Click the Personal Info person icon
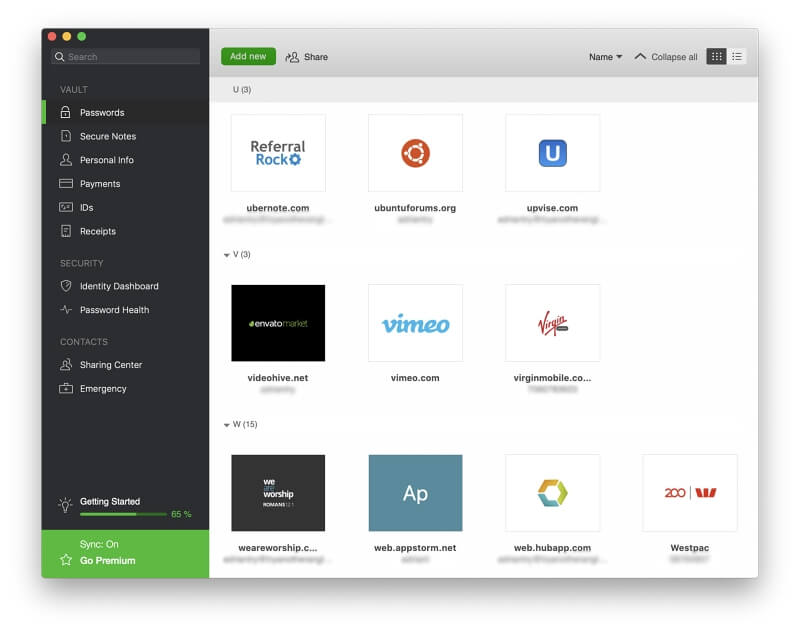 65,160
